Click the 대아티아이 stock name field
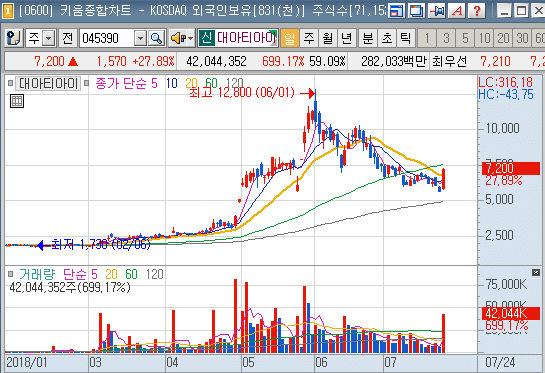The image size is (545, 373). [x=246, y=38]
